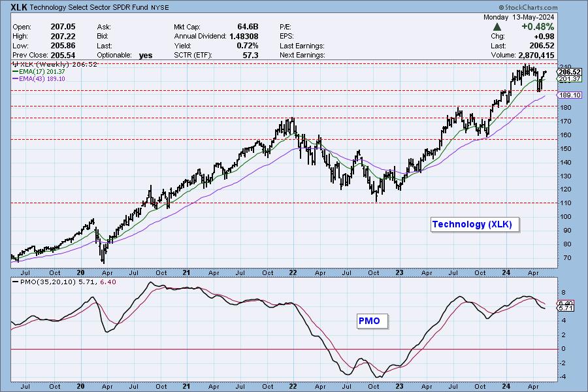Click year label 20 under the PMO chart
This screenshot has width=588, height=392.
tap(80, 386)
